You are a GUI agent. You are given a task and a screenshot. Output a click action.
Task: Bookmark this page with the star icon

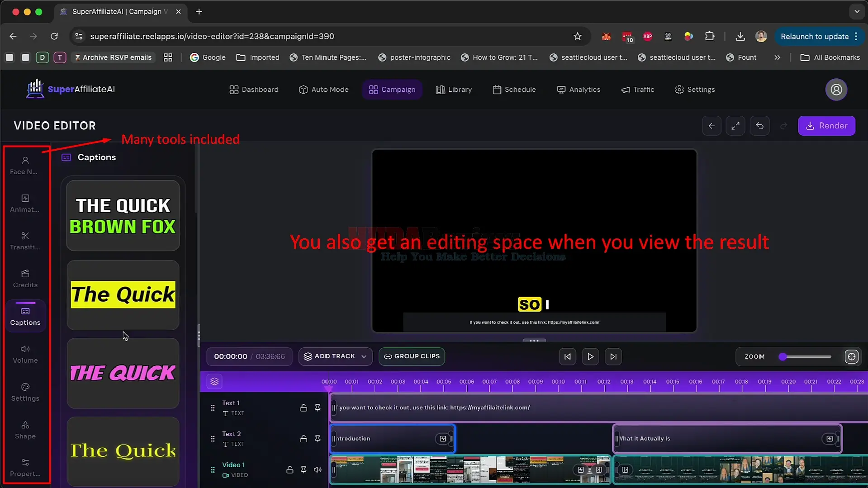pyautogui.click(x=577, y=36)
